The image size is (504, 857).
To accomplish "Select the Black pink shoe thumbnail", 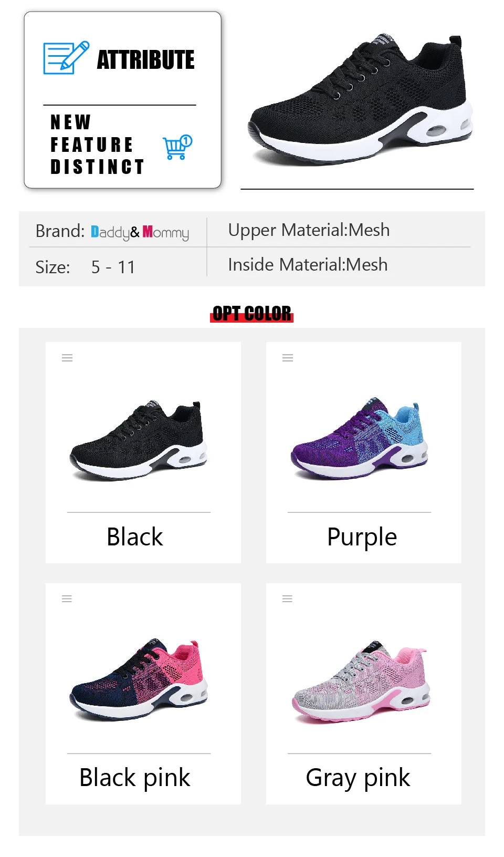I will click(139, 679).
